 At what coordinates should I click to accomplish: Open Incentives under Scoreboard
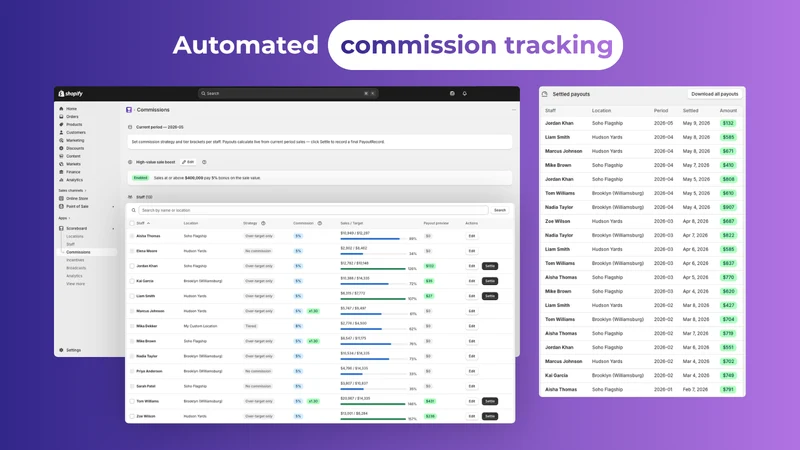75,260
